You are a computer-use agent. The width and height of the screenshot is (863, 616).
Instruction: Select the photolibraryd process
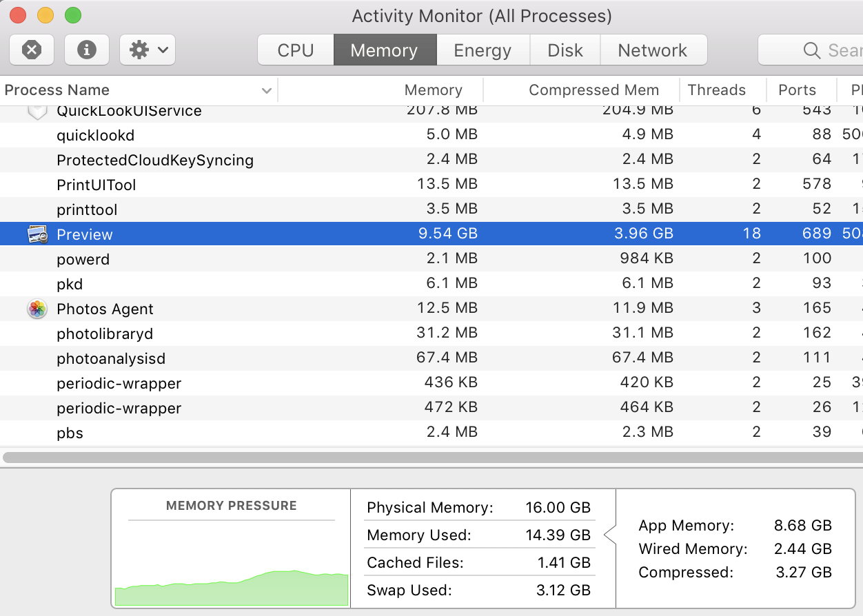(x=105, y=334)
